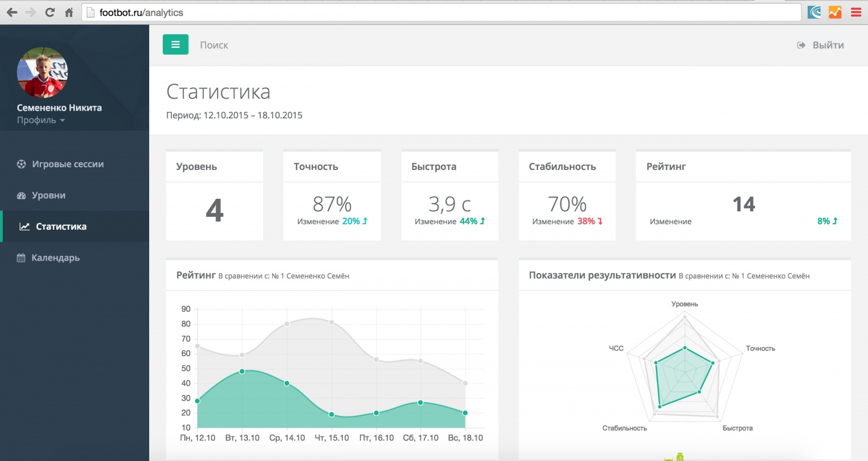The height and width of the screenshot is (461, 868).
Task: Click the soccer ball icon for Игровые сессии
Action: pyautogui.click(x=21, y=164)
